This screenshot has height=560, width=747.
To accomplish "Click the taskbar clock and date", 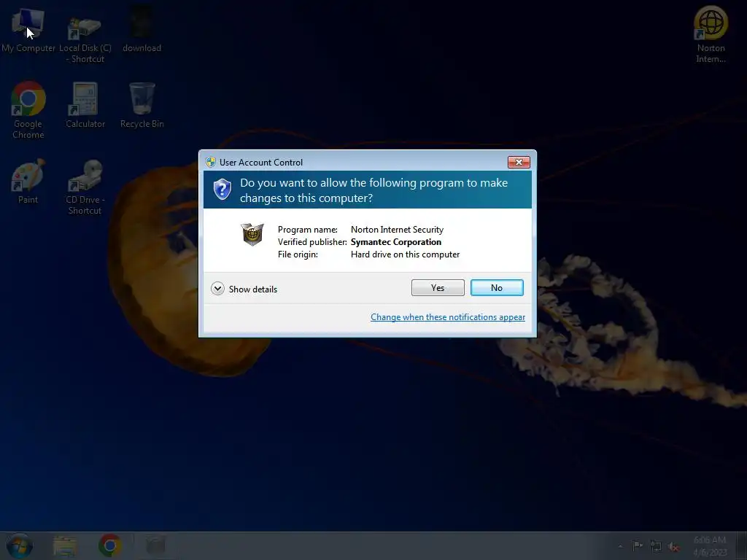I will (710, 546).
